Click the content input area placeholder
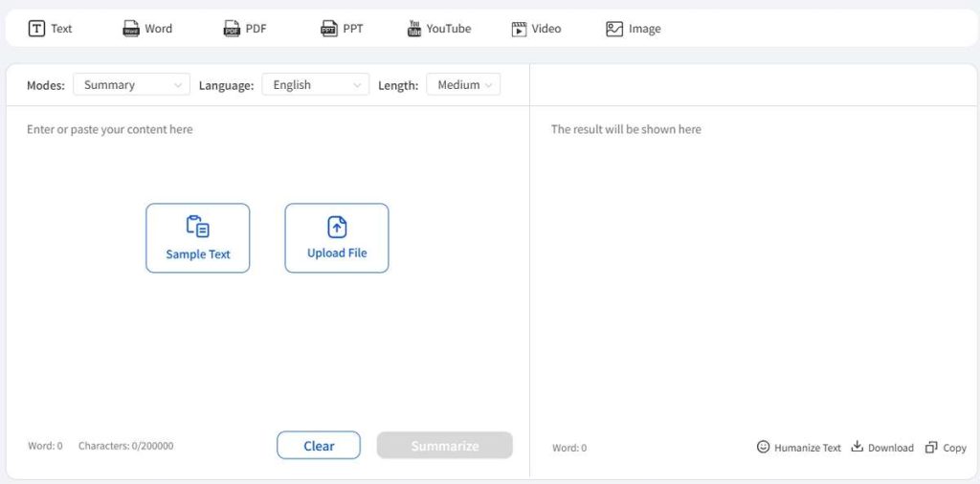This screenshot has width=980, height=484. tap(110, 129)
